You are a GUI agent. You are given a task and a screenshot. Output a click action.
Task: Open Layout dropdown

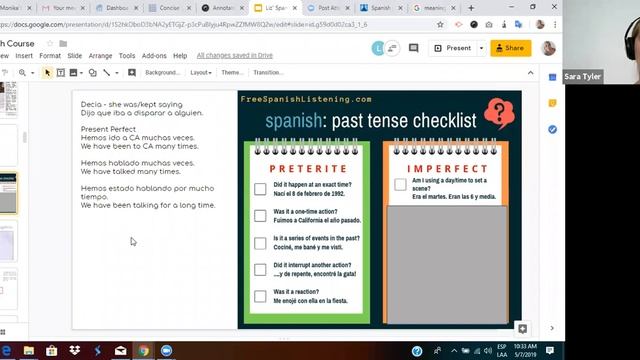click(201, 73)
